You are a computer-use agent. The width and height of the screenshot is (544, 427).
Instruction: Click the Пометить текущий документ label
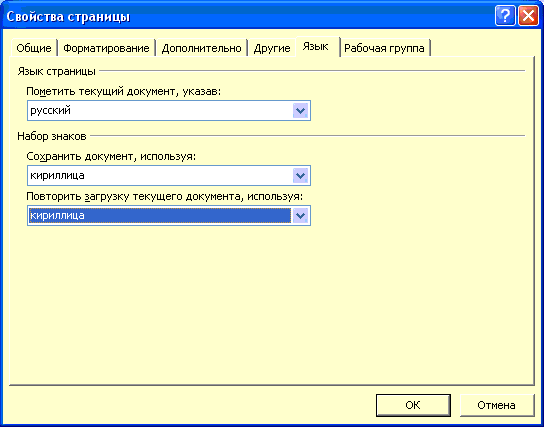pos(124,91)
